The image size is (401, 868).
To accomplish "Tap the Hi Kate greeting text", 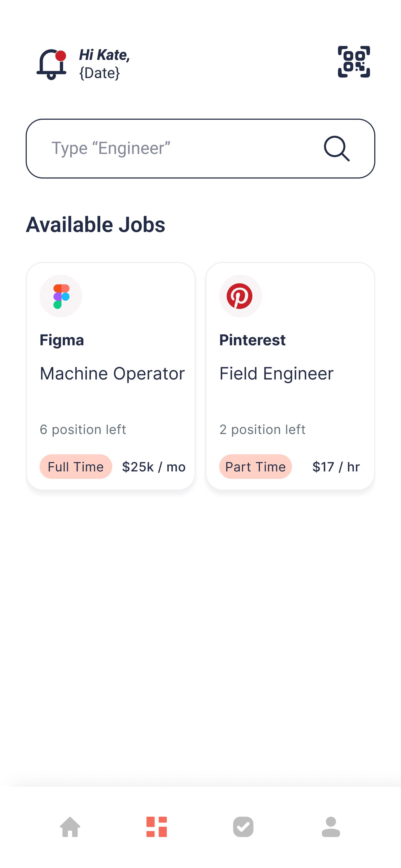I will pyautogui.click(x=105, y=55).
